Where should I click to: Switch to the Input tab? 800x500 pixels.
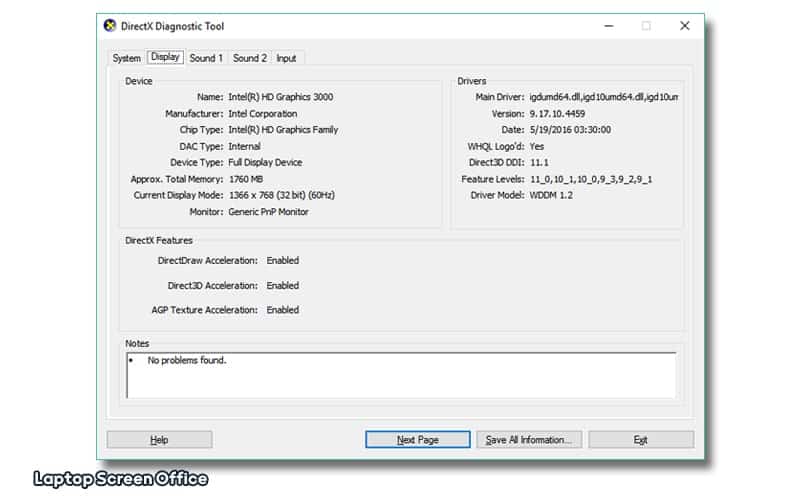(x=286, y=58)
